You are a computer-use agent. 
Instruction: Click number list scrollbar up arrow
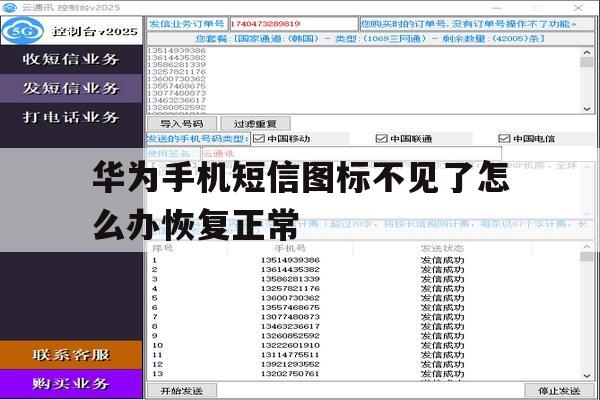coord(587,52)
